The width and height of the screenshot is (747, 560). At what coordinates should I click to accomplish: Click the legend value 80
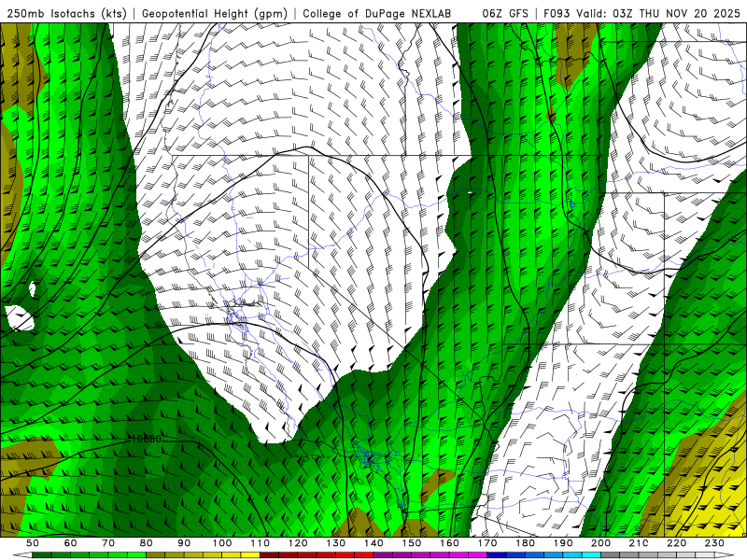(x=147, y=543)
